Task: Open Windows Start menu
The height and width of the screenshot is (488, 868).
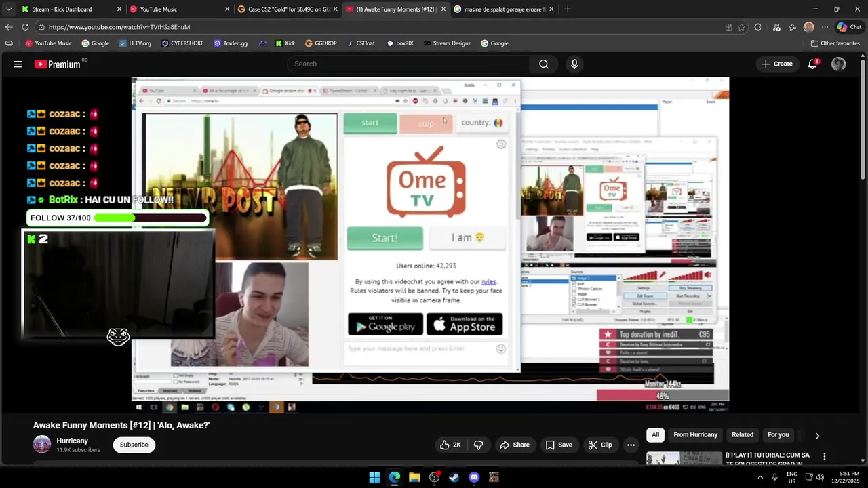Action: tap(374, 477)
